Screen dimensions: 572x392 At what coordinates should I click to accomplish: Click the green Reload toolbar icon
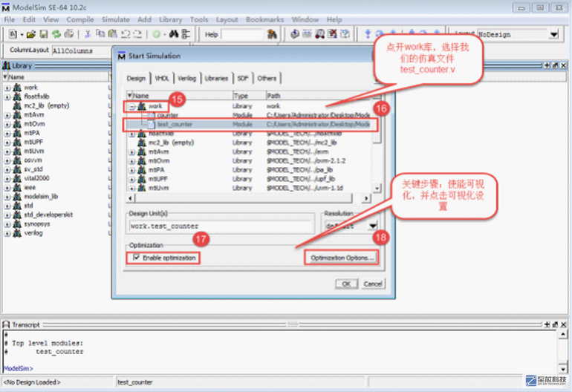tap(56, 34)
